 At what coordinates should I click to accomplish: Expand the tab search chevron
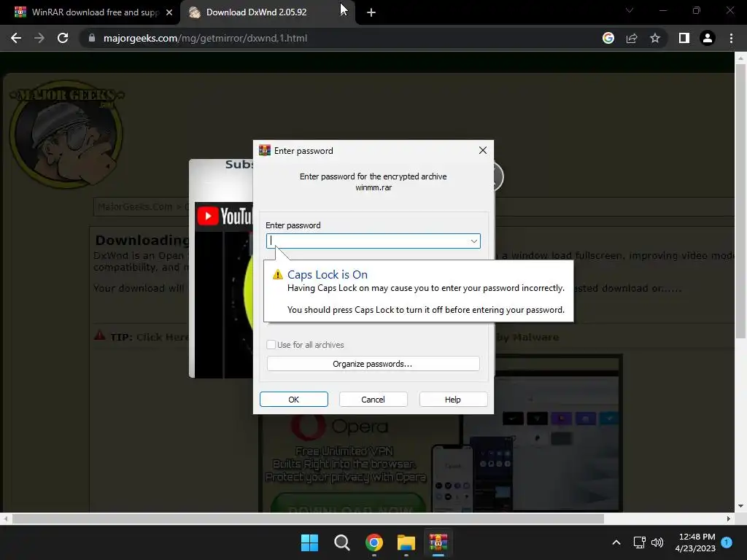tap(630, 10)
